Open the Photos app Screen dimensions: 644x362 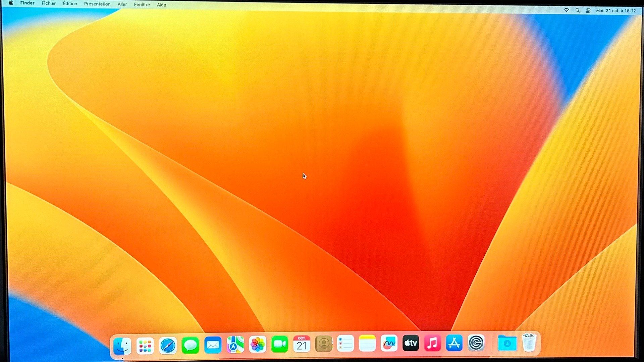258,345
